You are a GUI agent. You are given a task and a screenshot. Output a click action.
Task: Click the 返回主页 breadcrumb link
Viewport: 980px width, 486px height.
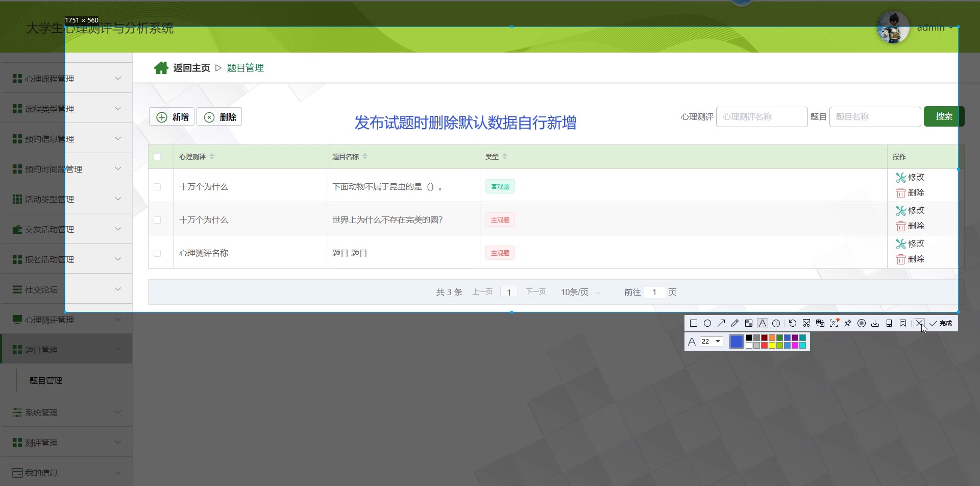191,68
